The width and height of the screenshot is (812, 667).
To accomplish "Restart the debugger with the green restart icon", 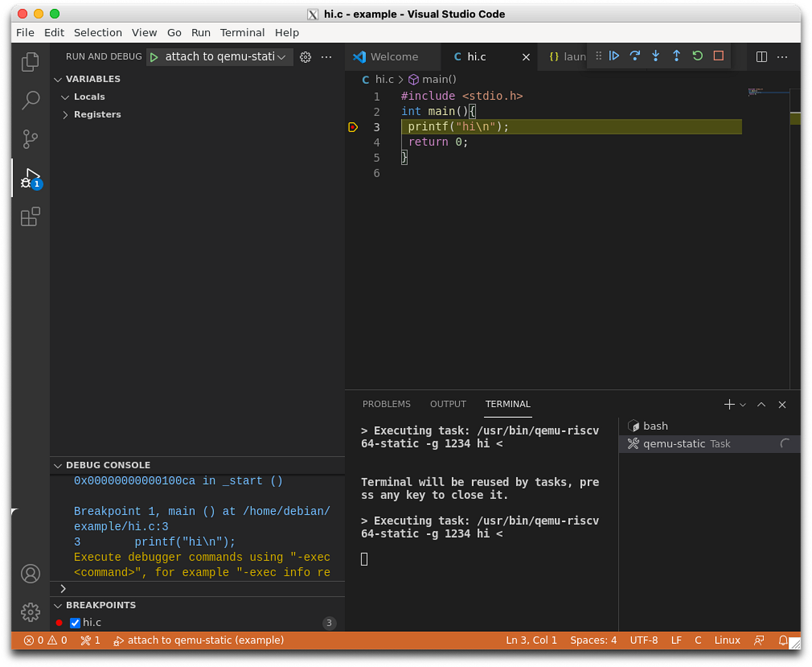I will [697, 56].
